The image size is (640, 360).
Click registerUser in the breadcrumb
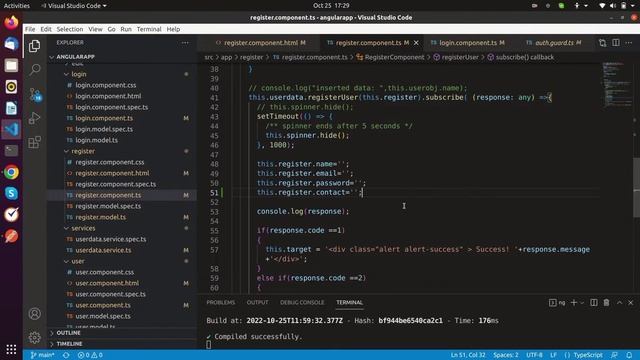(456, 57)
